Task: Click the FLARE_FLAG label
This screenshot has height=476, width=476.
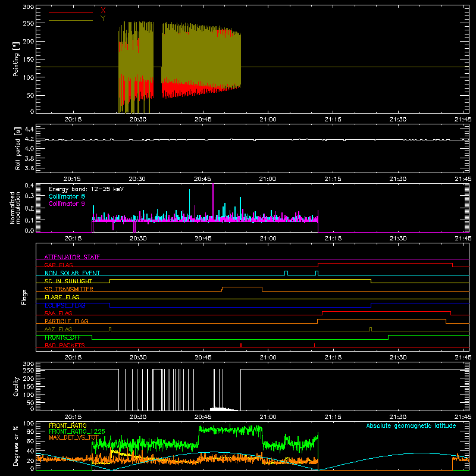Action: pyautogui.click(x=62, y=297)
